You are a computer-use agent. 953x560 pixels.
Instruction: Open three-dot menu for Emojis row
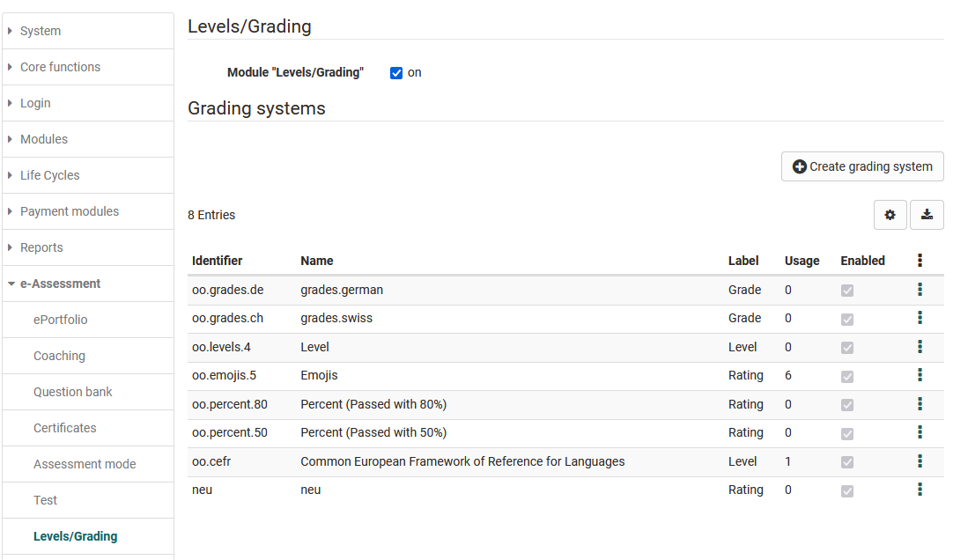pos(920,375)
